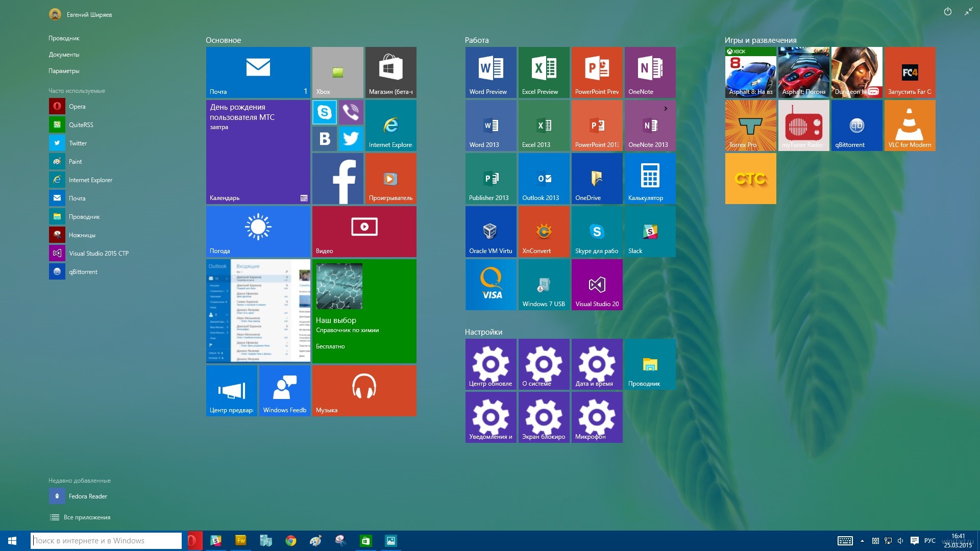Launch Visual Studio tile in Работа group
This screenshot has height=551, width=980.
(x=597, y=284)
